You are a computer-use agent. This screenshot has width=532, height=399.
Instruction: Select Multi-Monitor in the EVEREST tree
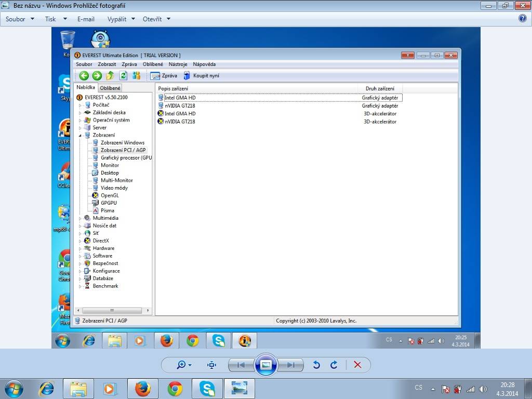[x=116, y=180]
